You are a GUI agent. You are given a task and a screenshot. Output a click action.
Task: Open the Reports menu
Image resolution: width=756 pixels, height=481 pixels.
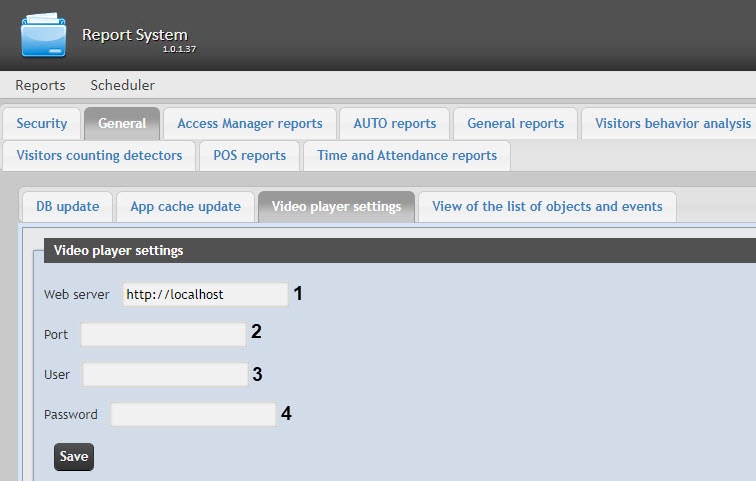[x=40, y=85]
